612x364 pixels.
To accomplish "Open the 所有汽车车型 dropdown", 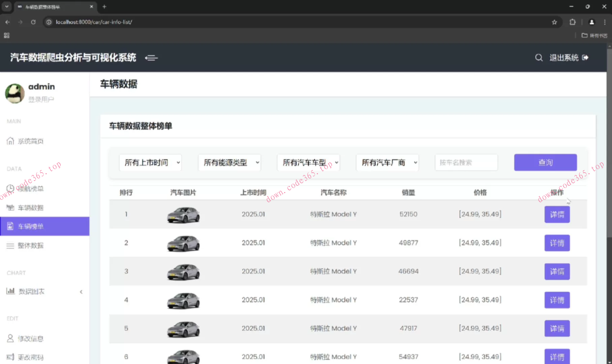I will pyautogui.click(x=308, y=163).
